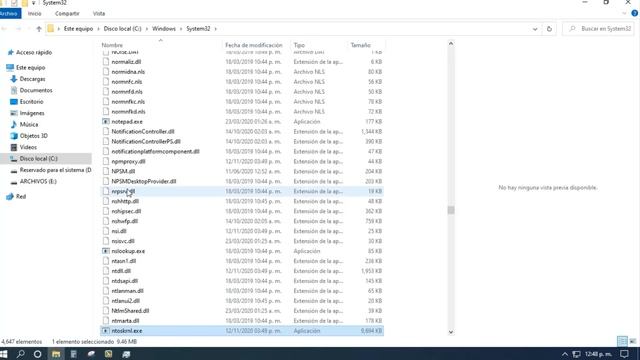Open the Vista ribbon tab
Image resolution: width=640 pixels, height=360 pixels.
(x=99, y=13)
